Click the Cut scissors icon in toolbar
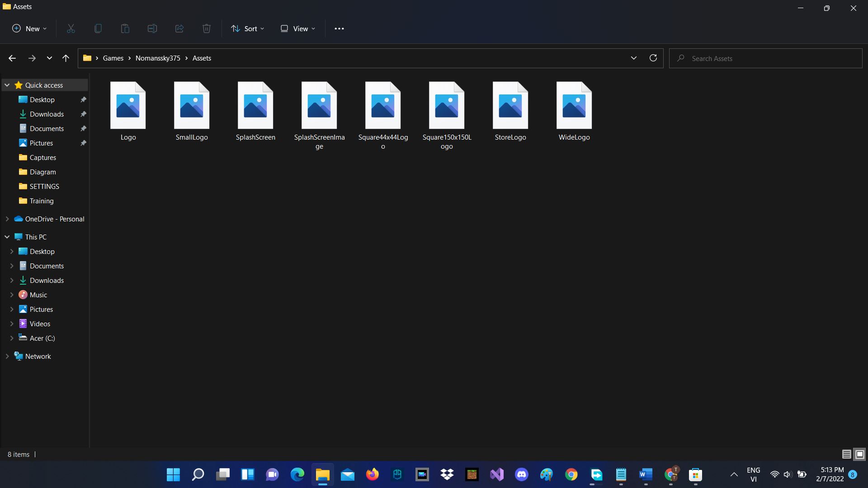Image resolution: width=868 pixels, height=488 pixels. [71, 28]
